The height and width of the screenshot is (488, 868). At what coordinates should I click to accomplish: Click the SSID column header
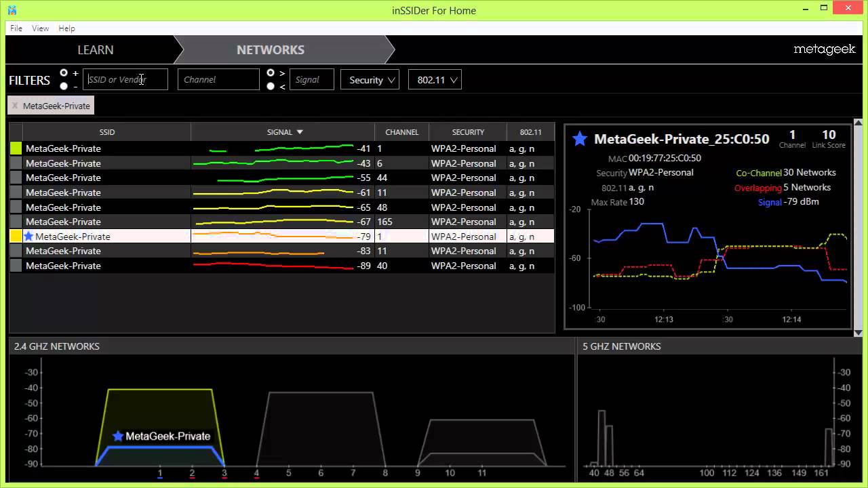click(x=107, y=132)
